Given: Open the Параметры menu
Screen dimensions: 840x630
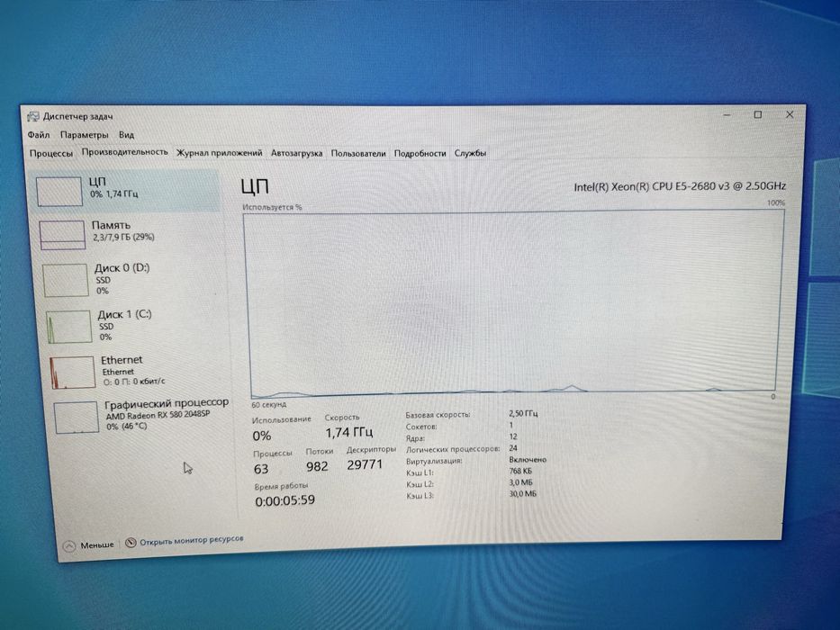Looking at the screenshot, I should pyautogui.click(x=84, y=135).
